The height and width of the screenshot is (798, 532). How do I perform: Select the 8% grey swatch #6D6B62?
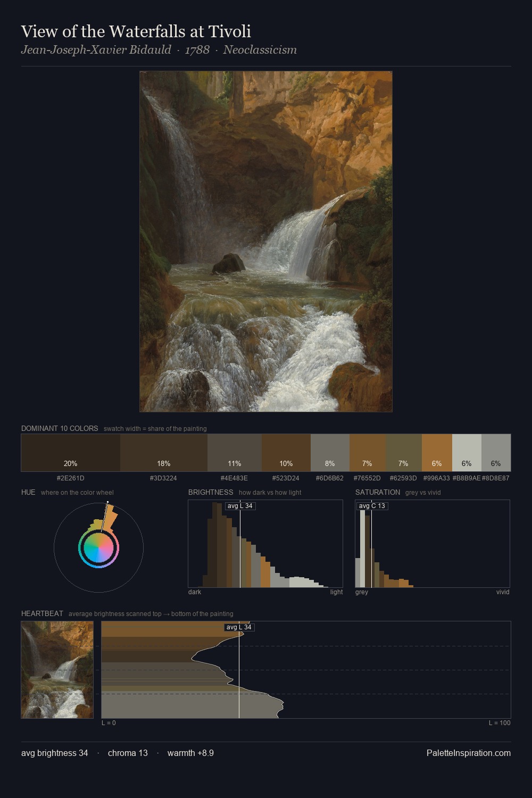coord(330,453)
